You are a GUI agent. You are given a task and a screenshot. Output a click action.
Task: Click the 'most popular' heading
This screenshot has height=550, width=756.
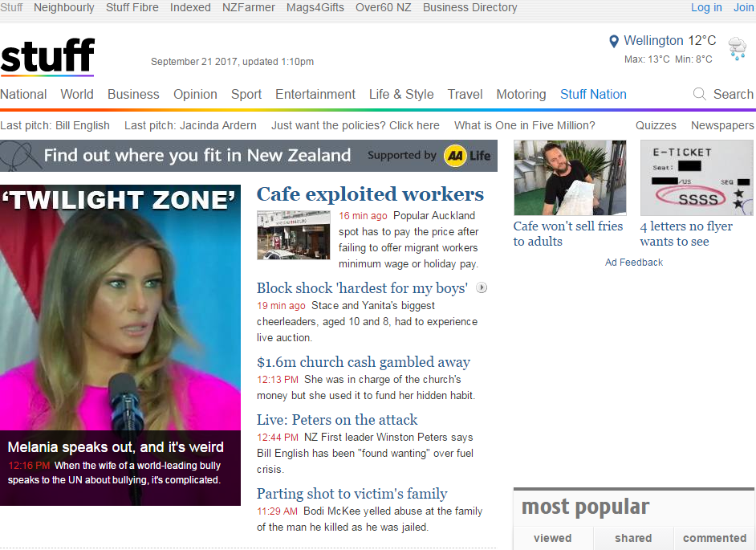585,507
